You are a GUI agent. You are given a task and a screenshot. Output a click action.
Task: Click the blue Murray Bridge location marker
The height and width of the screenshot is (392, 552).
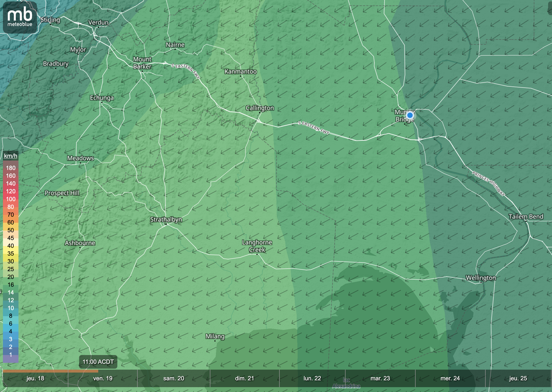(410, 115)
